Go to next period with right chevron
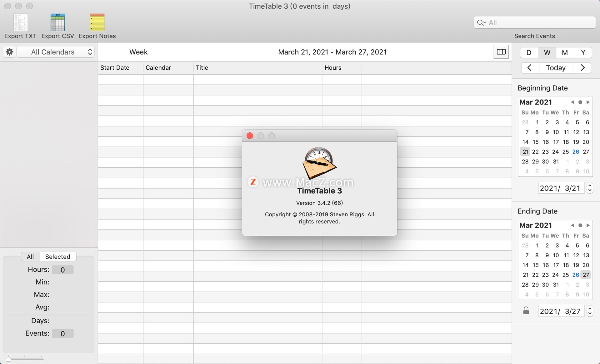This screenshot has height=364, width=600. (x=582, y=68)
